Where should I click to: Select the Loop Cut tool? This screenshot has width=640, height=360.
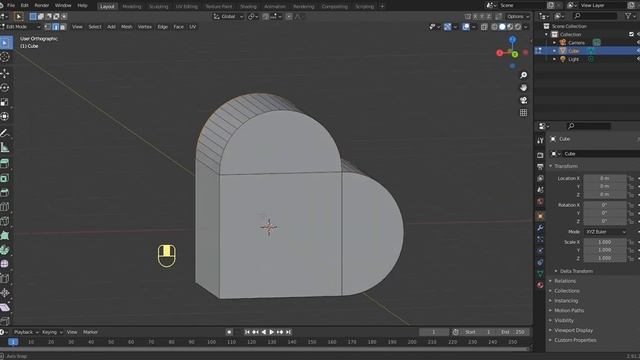pos(5,207)
